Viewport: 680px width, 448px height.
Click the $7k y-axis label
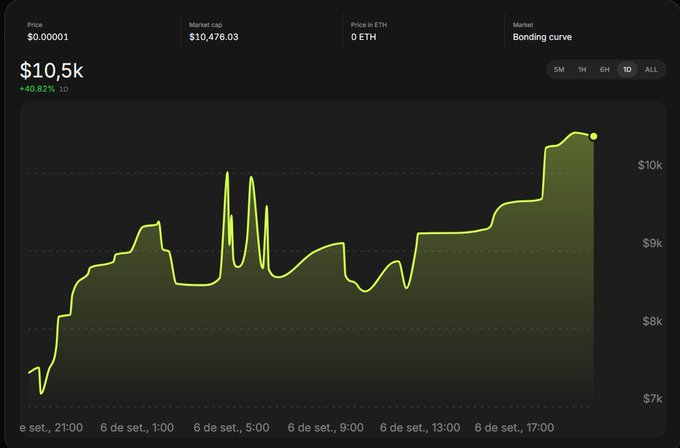(x=652, y=398)
